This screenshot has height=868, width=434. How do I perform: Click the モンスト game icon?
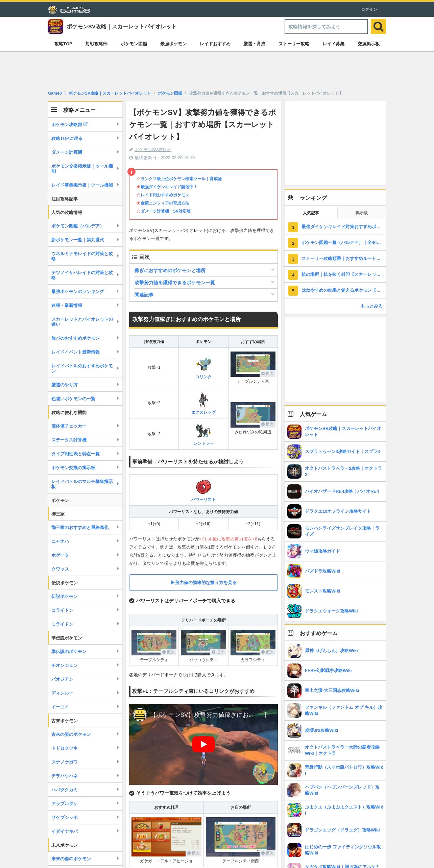294,591
